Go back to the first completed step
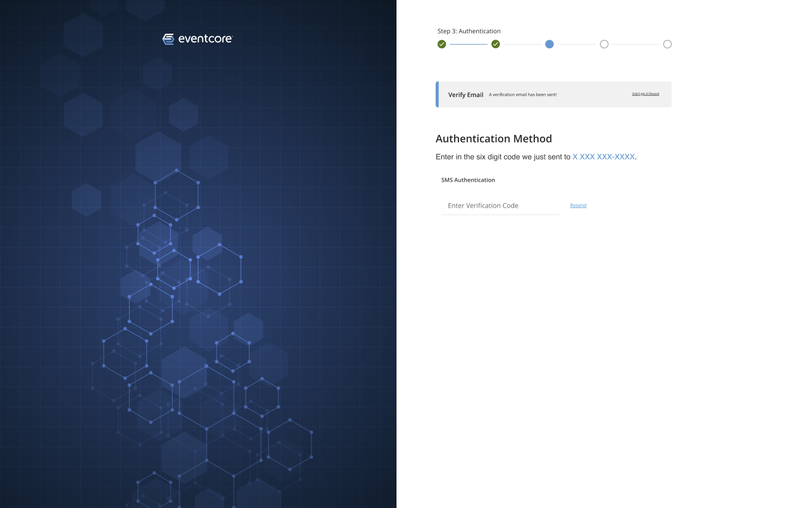 (442, 44)
